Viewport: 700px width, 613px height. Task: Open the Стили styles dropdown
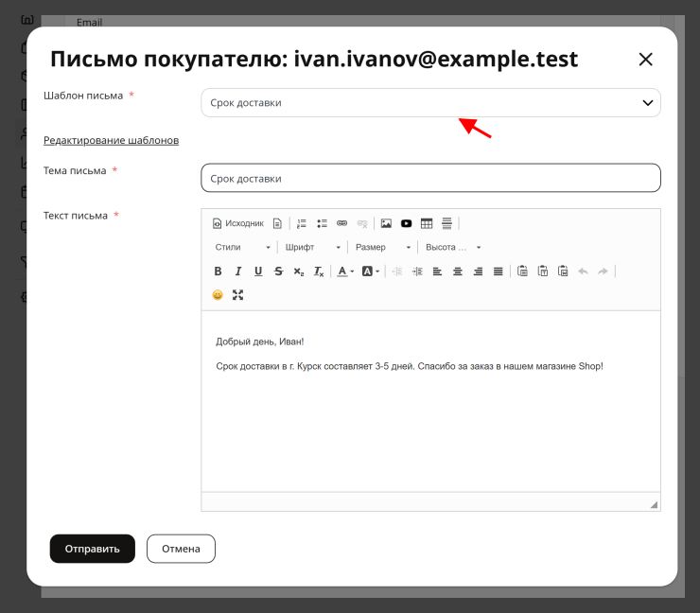(242, 247)
